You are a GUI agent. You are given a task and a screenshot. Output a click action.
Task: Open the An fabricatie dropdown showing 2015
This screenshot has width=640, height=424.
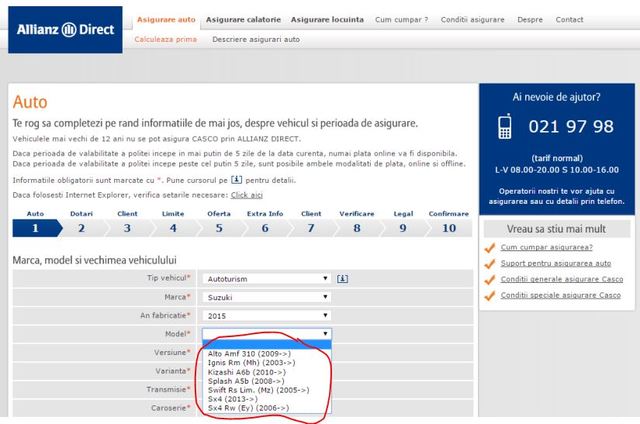(x=267, y=315)
